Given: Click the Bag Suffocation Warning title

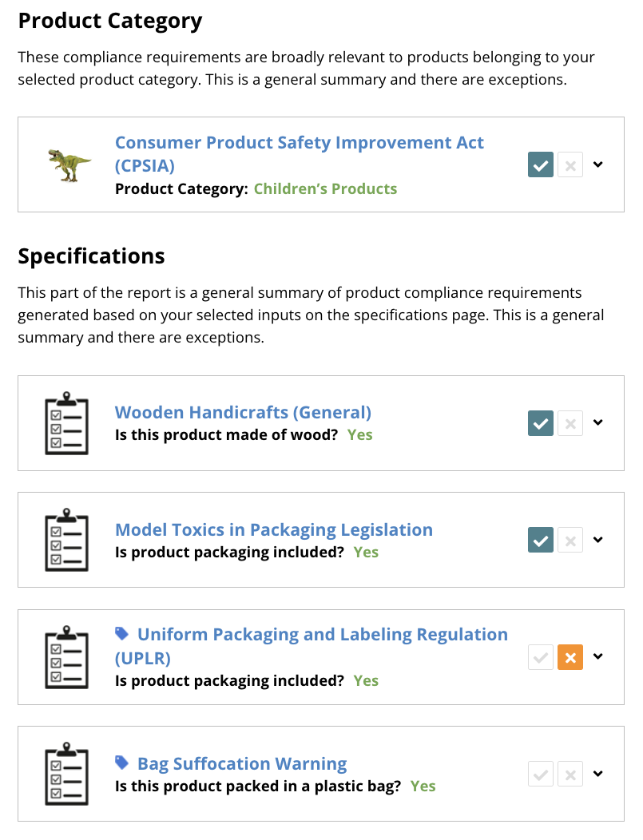Looking at the screenshot, I should point(242,764).
